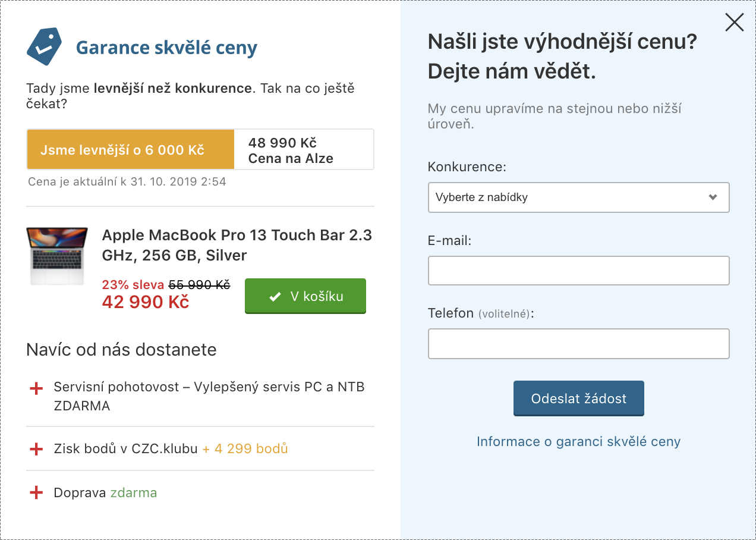Click the 48 990 Kč Cena na Alze box

pyautogui.click(x=304, y=150)
